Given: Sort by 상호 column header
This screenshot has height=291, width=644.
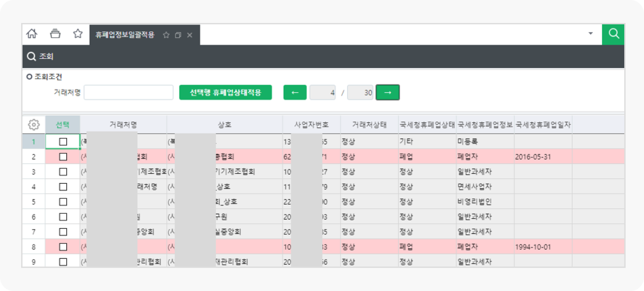Looking at the screenshot, I should [x=224, y=125].
